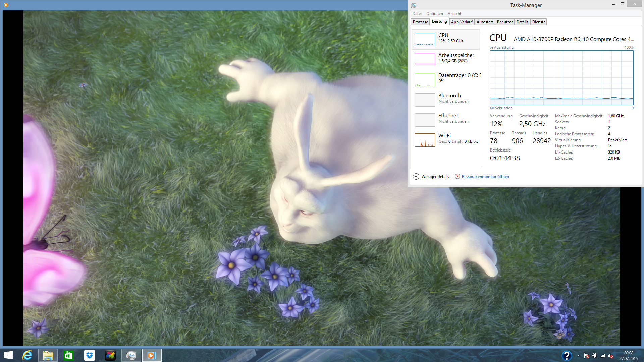
Task: Open the Wi-Fi network graph
Action: click(x=425, y=140)
